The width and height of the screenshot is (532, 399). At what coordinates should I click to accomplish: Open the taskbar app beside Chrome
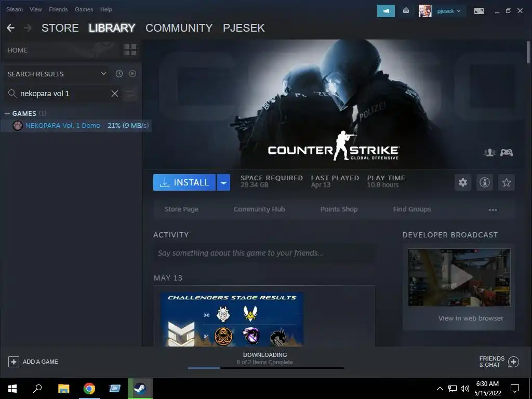114,389
